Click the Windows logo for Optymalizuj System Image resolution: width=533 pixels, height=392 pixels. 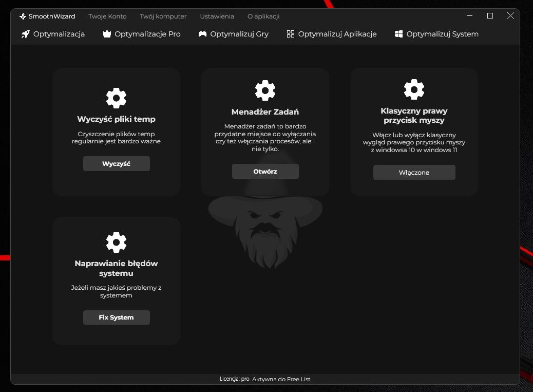tap(398, 34)
